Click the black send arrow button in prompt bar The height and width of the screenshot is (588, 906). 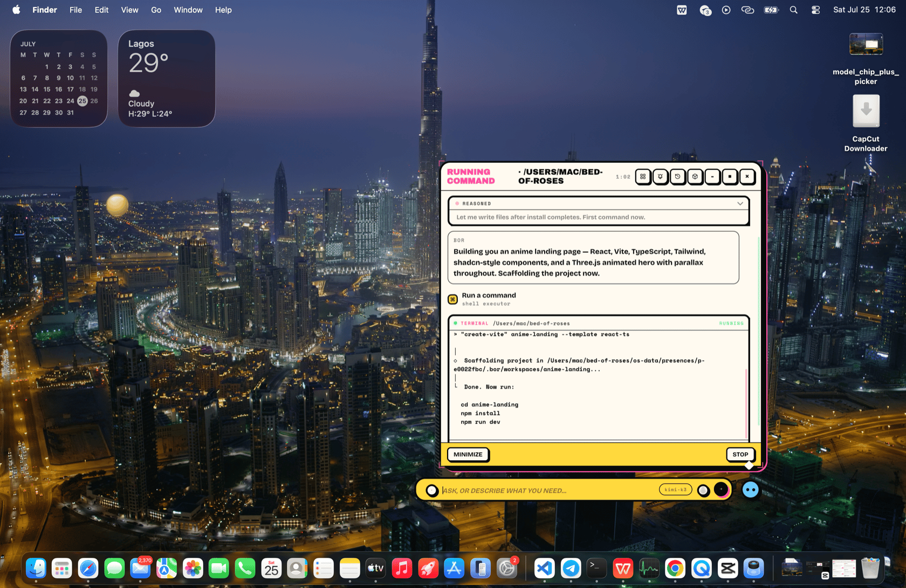721,489
